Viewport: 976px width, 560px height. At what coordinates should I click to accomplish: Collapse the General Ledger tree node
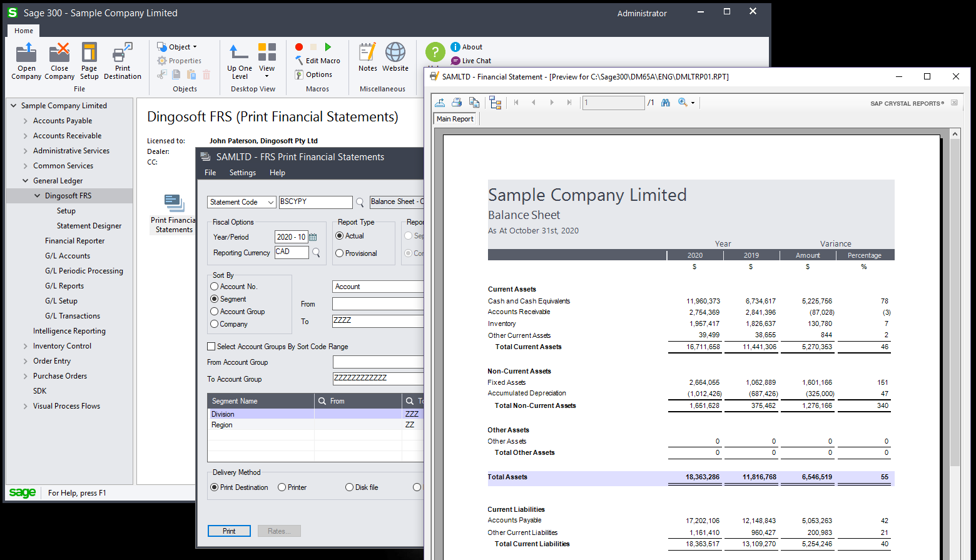[x=25, y=181]
